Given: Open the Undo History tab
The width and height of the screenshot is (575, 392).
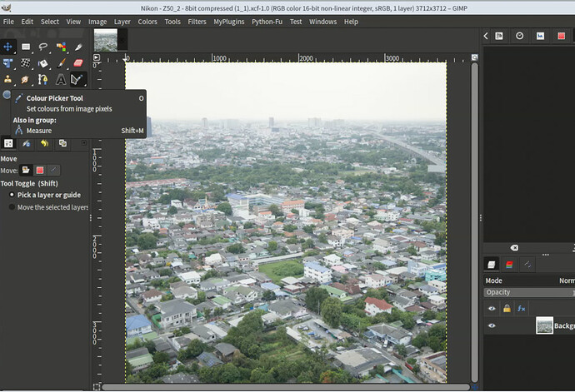Looking at the screenshot, I should point(44,143).
